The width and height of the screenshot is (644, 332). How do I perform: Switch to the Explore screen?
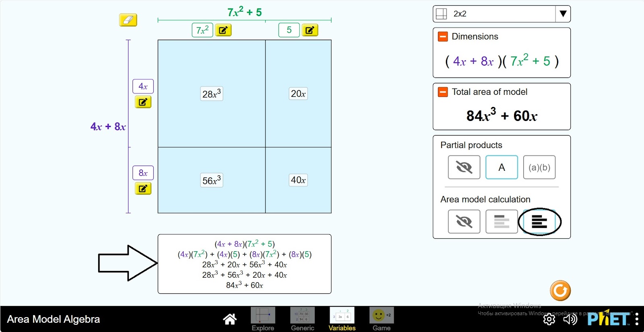263,319
